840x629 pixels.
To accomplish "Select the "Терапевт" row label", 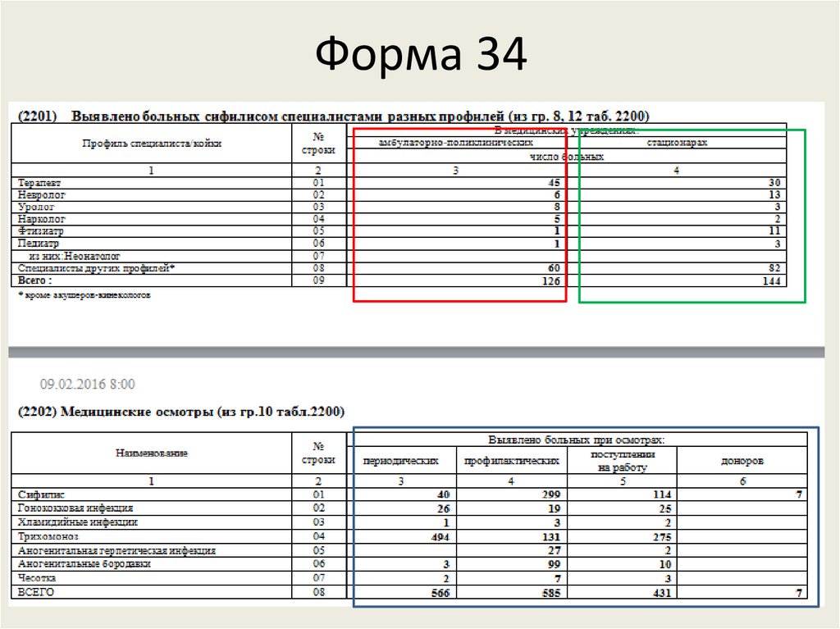I will (x=39, y=183).
